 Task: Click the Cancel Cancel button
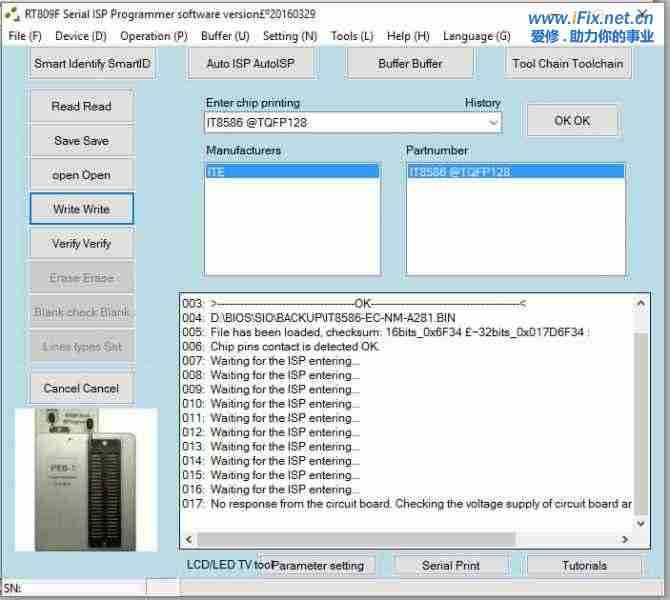tap(81, 388)
